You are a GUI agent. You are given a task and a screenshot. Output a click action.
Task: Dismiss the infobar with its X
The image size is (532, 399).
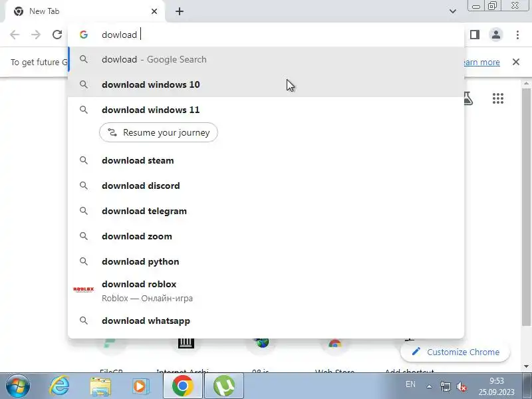pos(516,62)
